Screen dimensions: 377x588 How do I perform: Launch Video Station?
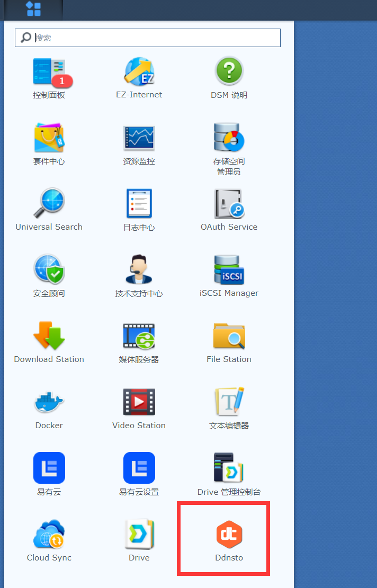click(x=139, y=409)
